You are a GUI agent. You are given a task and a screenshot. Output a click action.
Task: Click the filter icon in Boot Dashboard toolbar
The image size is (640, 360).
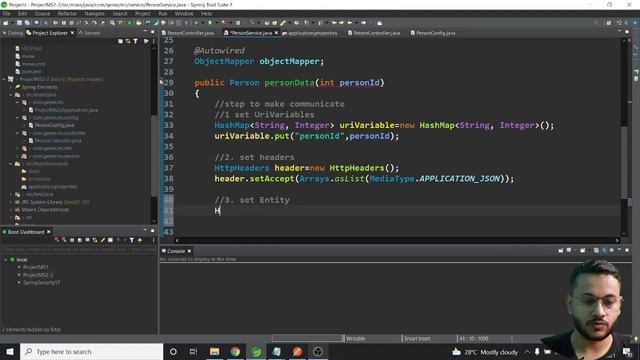pos(131,240)
